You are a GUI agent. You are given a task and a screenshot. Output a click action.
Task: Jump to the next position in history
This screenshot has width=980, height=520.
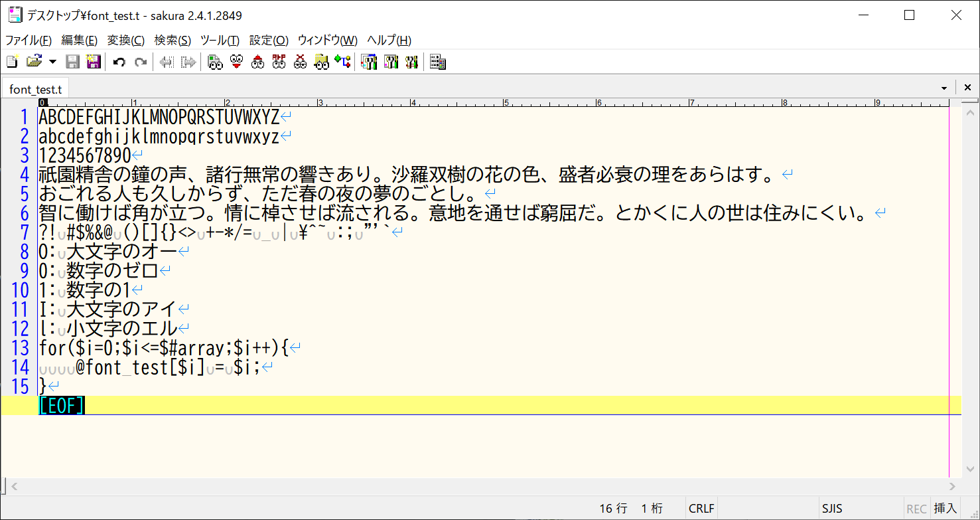pos(189,62)
